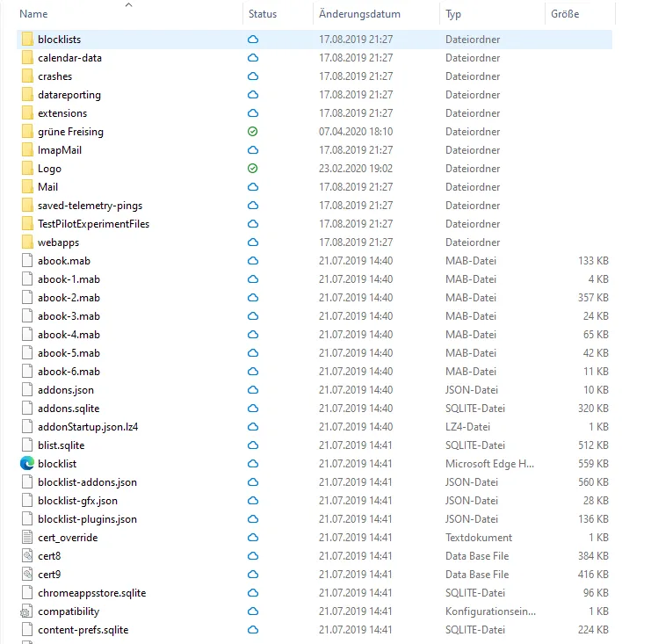Click the cloud status icon for blist.sqlite

click(x=253, y=445)
